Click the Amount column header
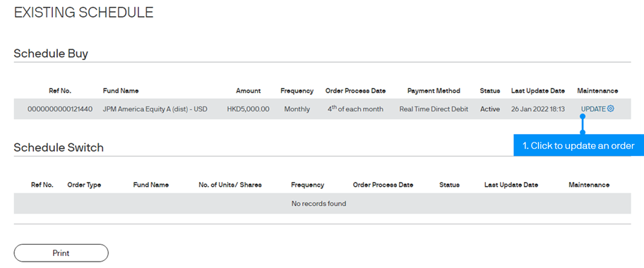The image size is (644, 268). tap(248, 91)
